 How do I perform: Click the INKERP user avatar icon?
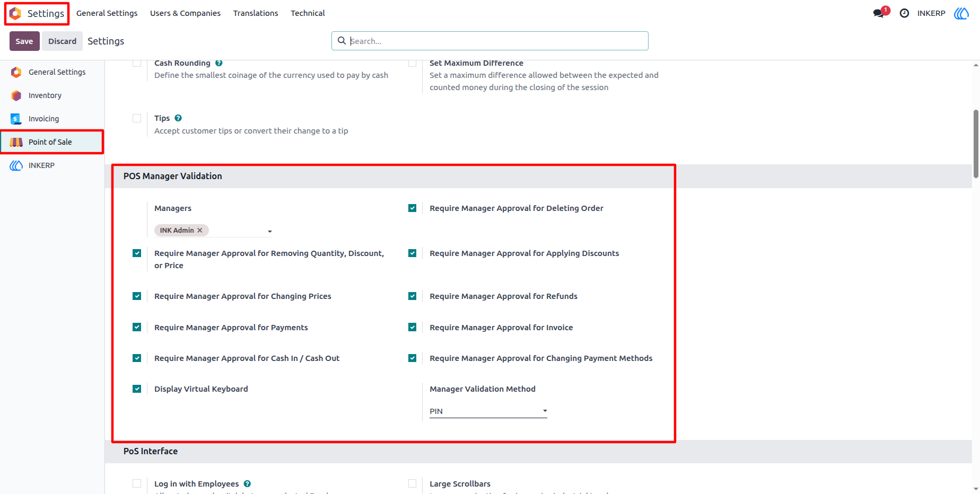tap(961, 13)
